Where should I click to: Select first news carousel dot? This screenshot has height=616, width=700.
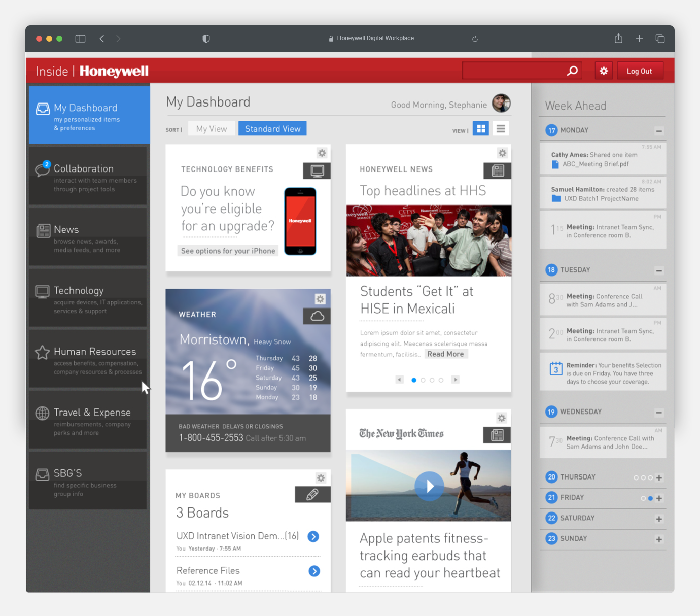[414, 380]
